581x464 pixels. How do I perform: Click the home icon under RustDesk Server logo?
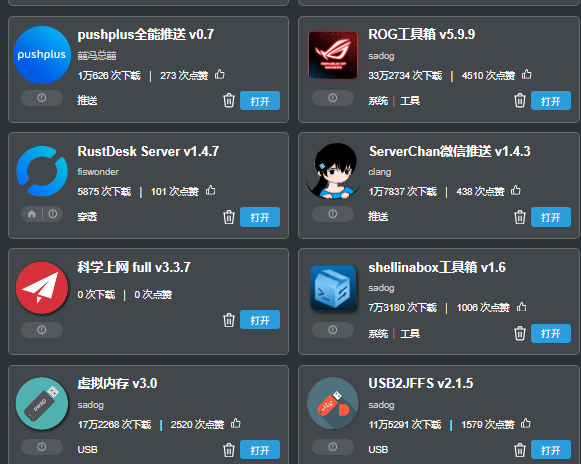coord(32,214)
